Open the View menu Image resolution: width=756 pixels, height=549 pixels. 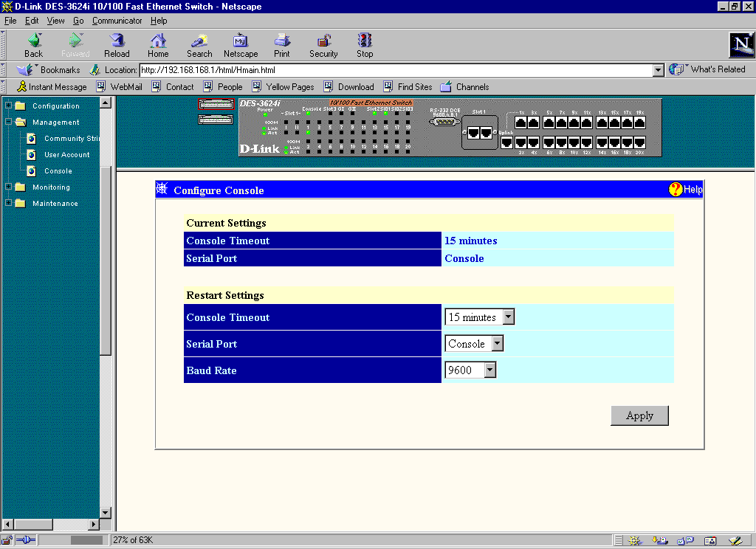[55, 21]
